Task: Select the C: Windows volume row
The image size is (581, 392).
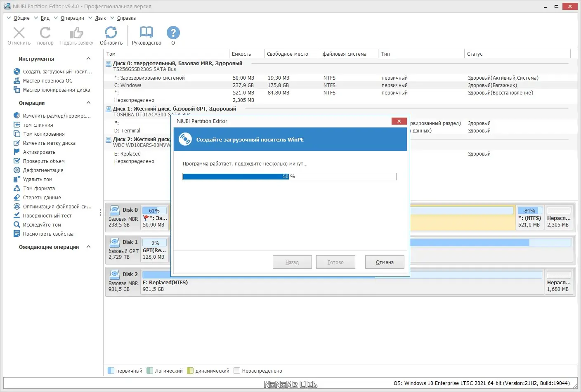Action: coord(340,85)
